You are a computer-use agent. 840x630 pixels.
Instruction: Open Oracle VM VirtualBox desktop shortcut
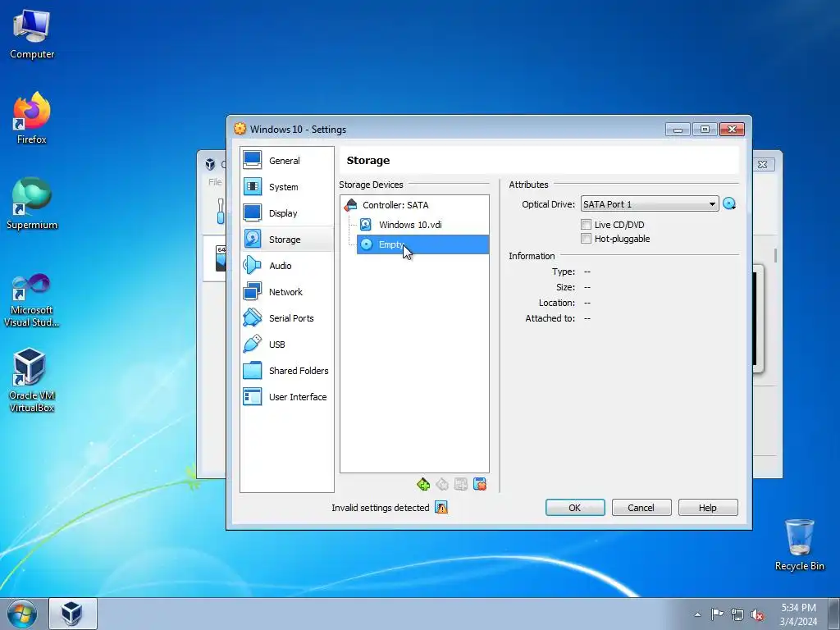tap(32, 381)
